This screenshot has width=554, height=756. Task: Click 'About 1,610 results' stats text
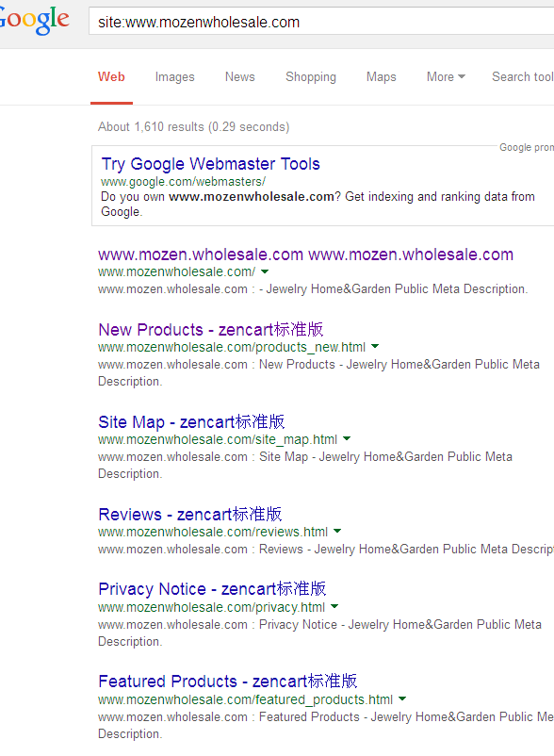(x=194, y=127)
